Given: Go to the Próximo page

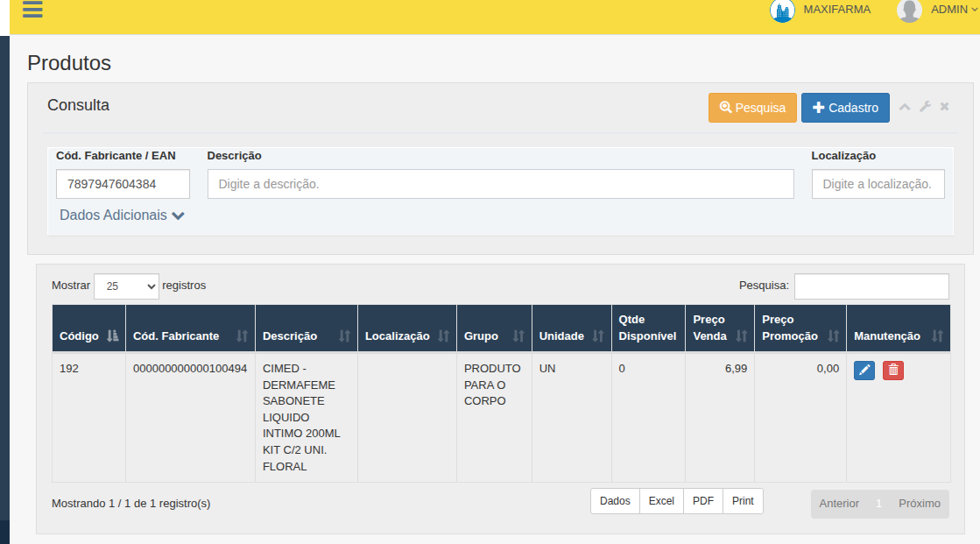Looking at the screenshot, I should click(x=919, y=504).
